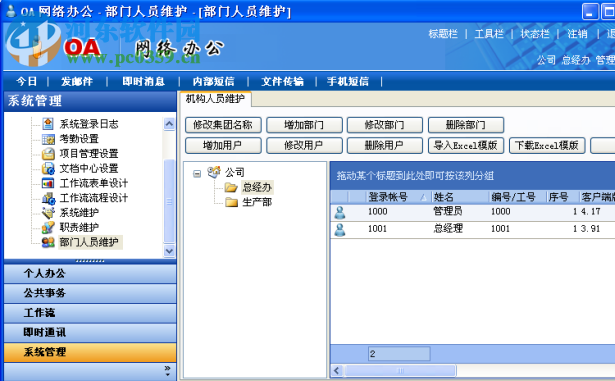Screen dimensions: 615x381
Task: Sort by the 编号/工号 column header
Action: (517, 197)
